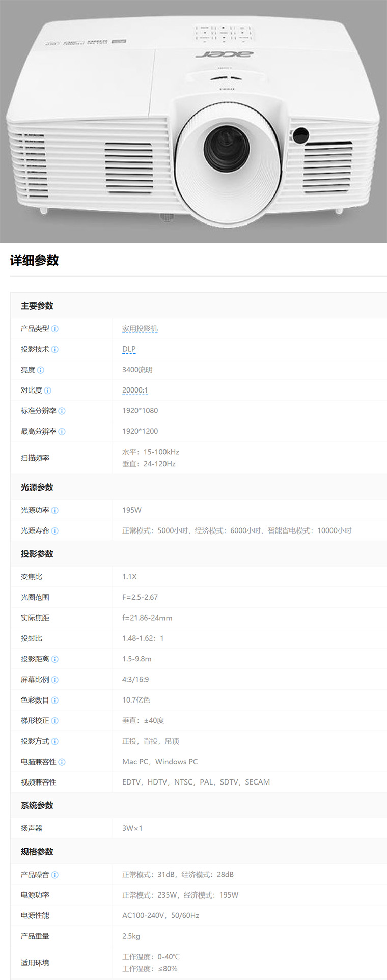Select the 1920*1080 resolution value
Viewport: 387px width, 980px height.
[x=140, y=411]
